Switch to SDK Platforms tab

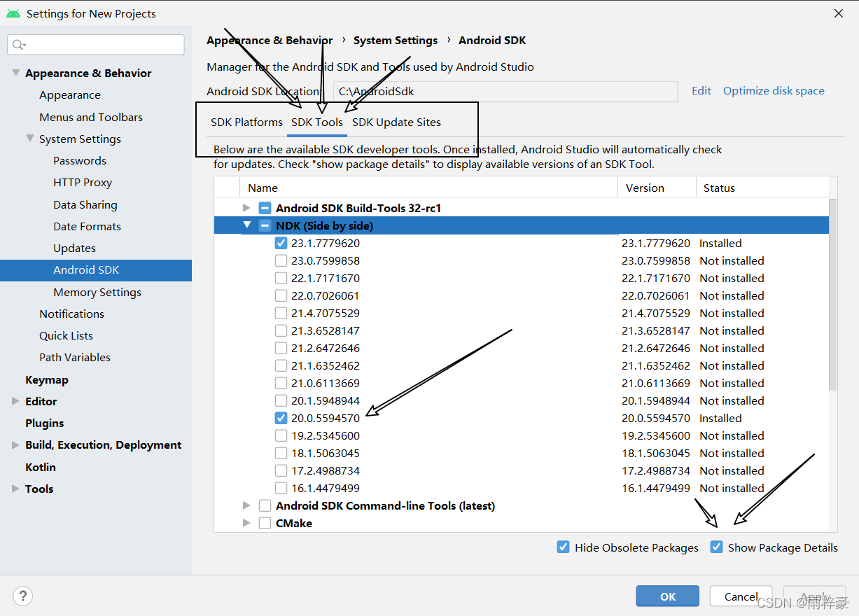tap(246, 122)
